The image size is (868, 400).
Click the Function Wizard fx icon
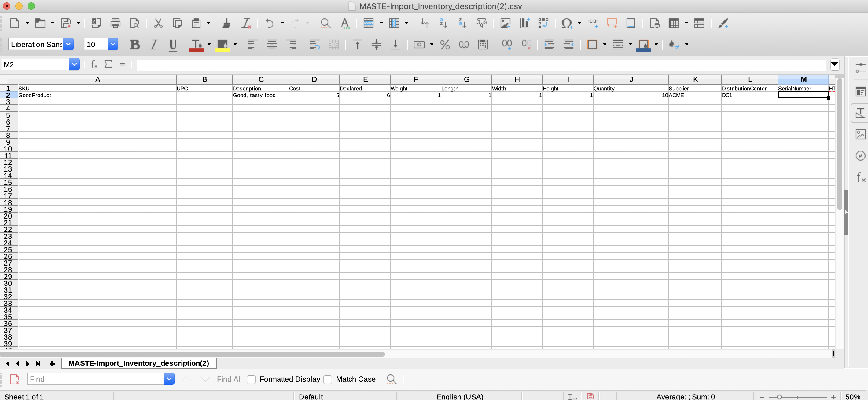tap(94, 64)
